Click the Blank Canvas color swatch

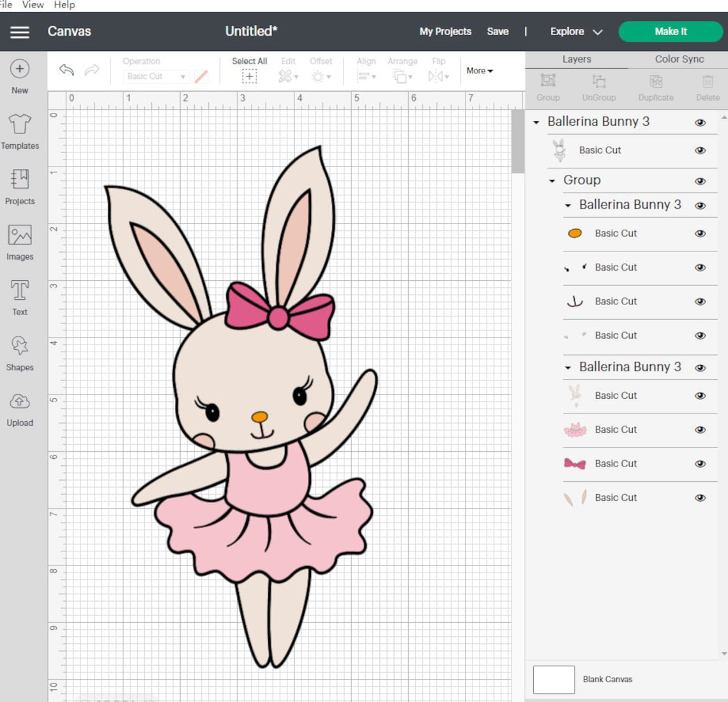pos(553,679)
